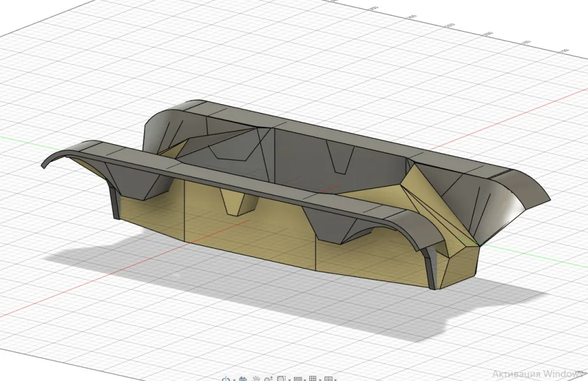The image size is (588, 381).
Task: Expand the Zoom Window dropdown arrow
Action: click(x=290, y=380)
